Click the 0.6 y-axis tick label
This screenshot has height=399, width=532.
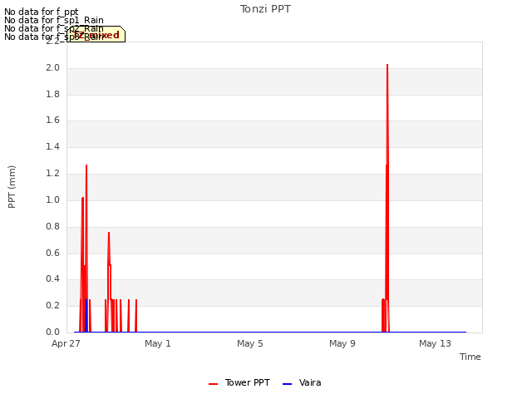[52, 253]
